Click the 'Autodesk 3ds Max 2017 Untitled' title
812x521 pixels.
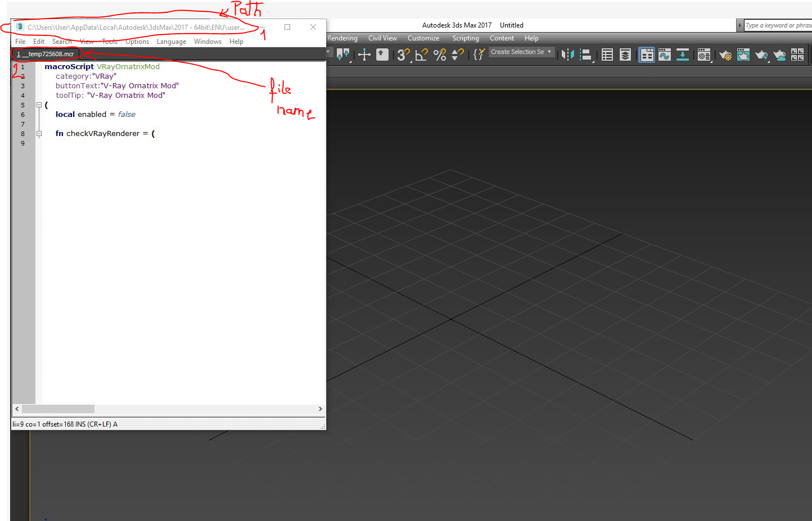[473, 25]
